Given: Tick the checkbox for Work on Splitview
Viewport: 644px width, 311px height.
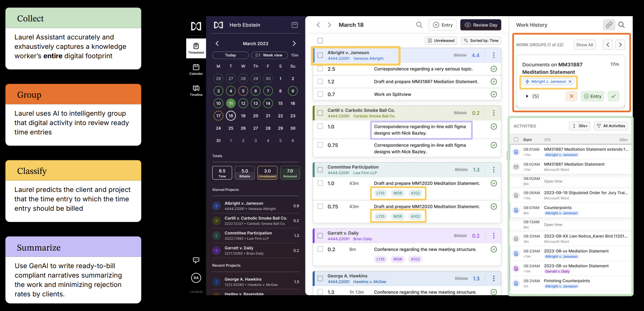Looking at the screenshot, I should pos(320,94).
